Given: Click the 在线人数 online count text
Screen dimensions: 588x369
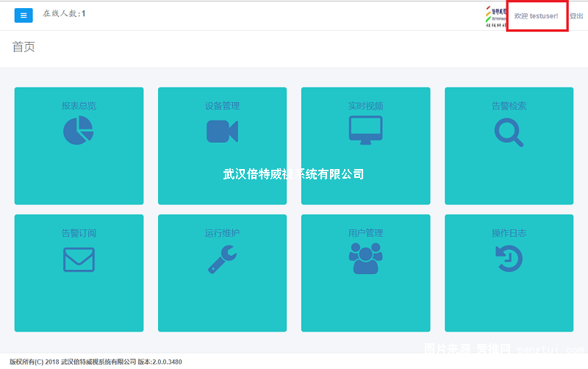Looking at the screenshot, I should point(64,13).
